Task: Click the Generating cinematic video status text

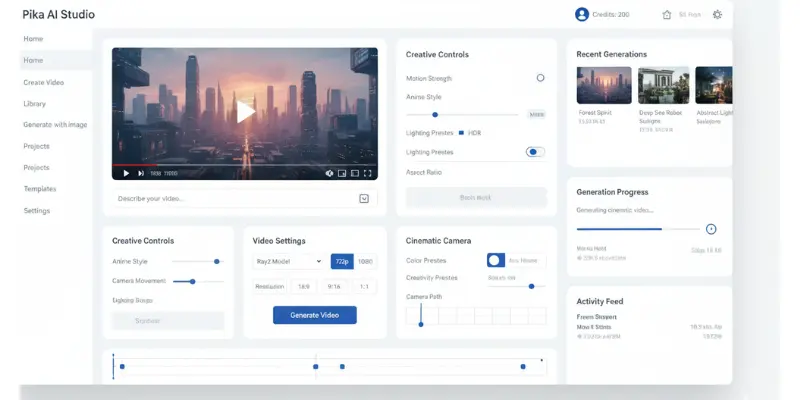Action: [615, 210]
